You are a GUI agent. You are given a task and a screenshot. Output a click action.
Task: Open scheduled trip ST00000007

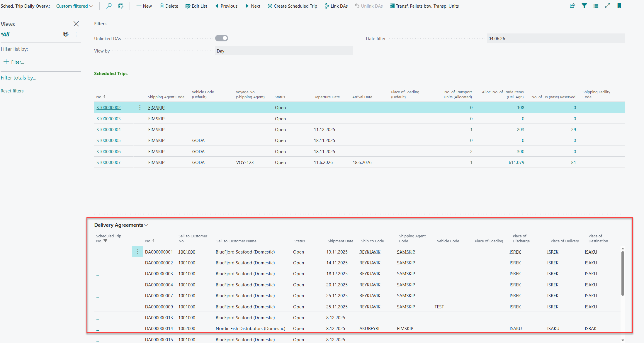click(108, 163)
